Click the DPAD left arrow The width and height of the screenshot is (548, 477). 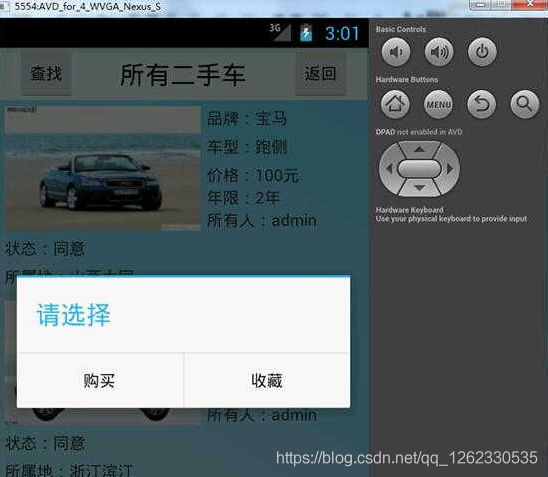[389, 169]
